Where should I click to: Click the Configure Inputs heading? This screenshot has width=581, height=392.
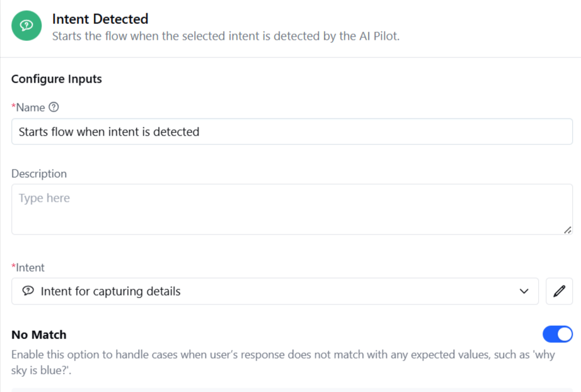(x=56, y=79)
